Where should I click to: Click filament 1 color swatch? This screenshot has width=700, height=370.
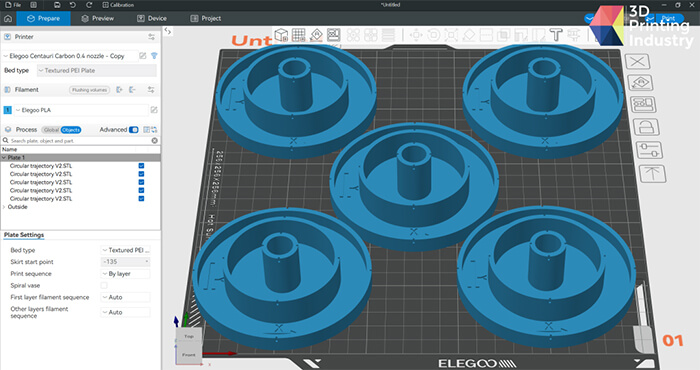pyautogui.click(x=8, y=110)
